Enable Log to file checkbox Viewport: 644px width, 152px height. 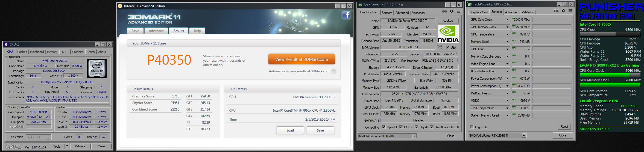pyautogui.click(x=472, y=127)
